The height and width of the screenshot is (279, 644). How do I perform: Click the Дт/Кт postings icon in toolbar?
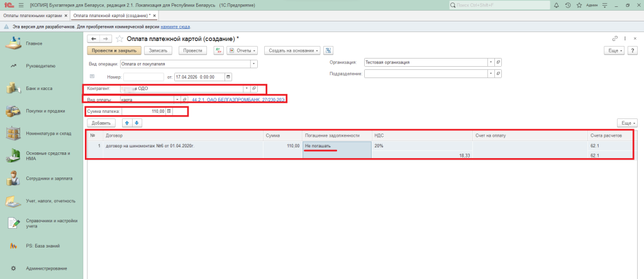pos(218,50)
